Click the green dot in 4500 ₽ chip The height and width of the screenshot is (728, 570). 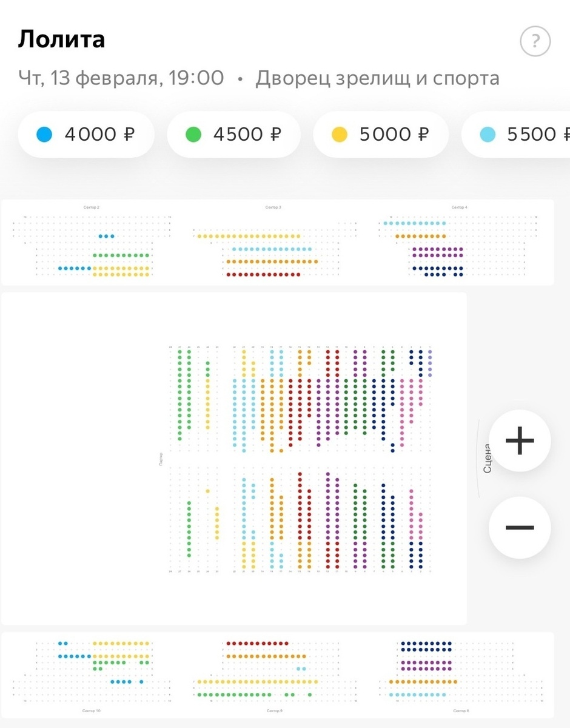[x=193, y=134]
